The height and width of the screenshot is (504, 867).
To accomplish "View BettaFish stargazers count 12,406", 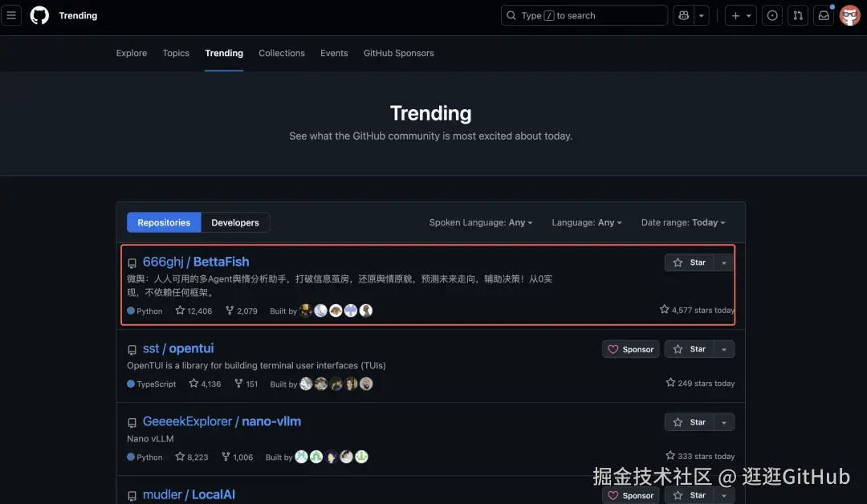I will pyautogui.click(x=193, y=311).
